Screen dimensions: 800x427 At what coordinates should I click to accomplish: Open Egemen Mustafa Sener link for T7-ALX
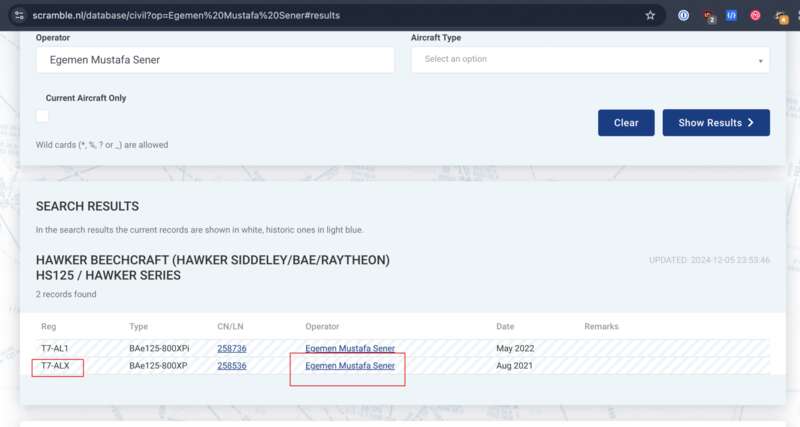click(x=350, y=366)
